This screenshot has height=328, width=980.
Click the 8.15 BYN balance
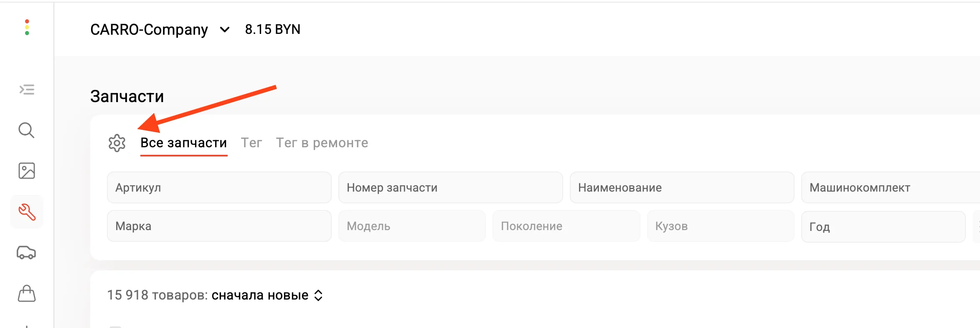(272, 29)
